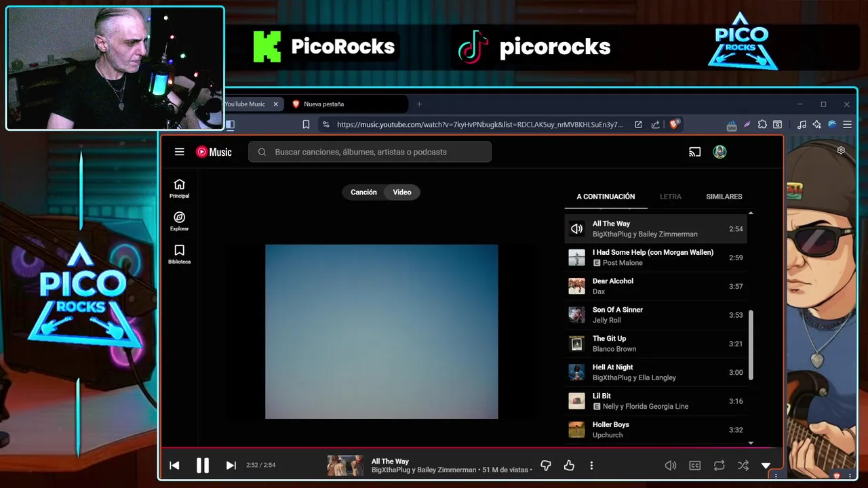This screenshot has width=868, height=488.
Task: Click Dear Alcohol album thumbnail
Action: (576, 286)
